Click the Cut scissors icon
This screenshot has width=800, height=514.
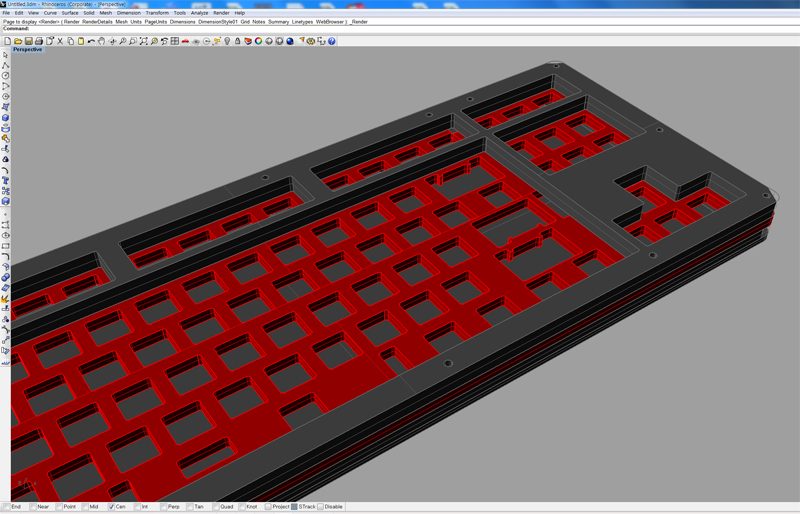60,41
